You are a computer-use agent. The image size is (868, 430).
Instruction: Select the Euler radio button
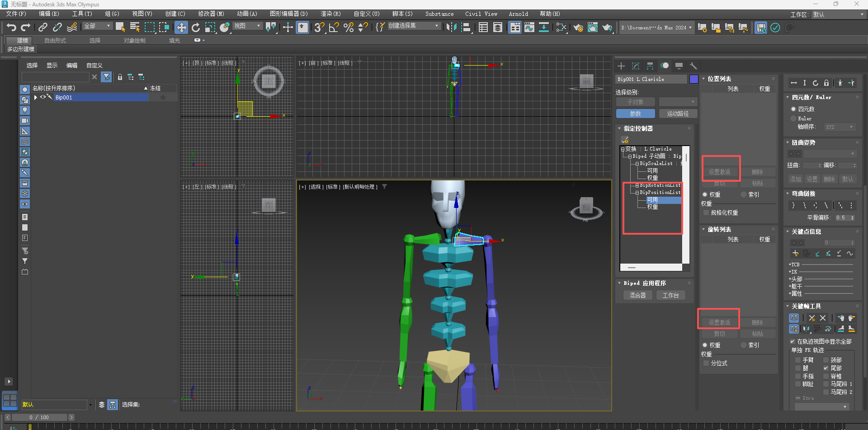pos(793,118)
